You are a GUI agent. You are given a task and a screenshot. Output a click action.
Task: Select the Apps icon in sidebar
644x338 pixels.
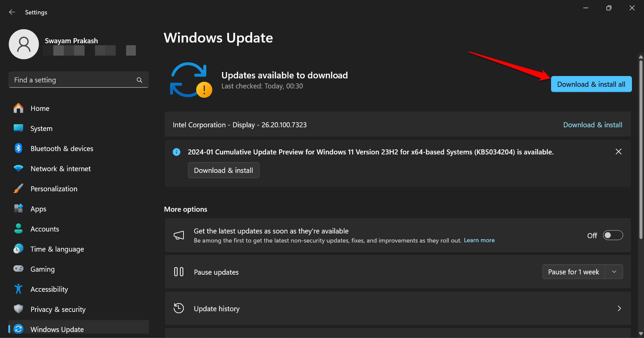pyautogui.click(x=18, y=209)
